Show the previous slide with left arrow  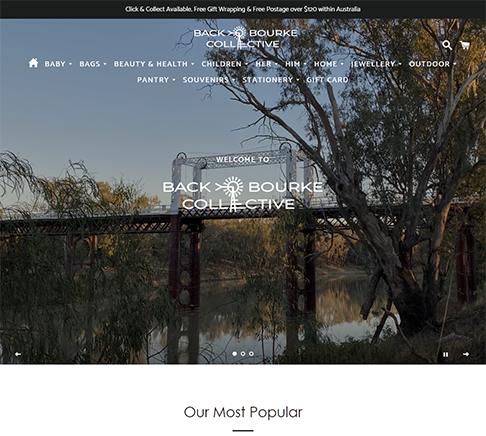(x=18, y=354)
